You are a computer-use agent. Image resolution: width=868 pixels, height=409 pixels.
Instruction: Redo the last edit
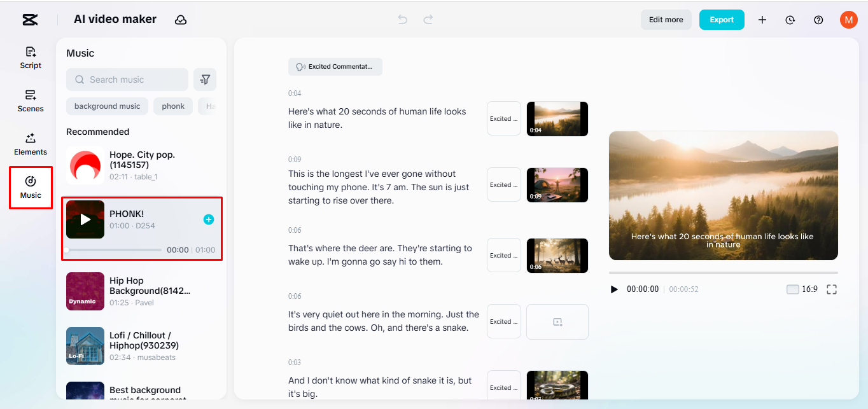tap(428, 20)
